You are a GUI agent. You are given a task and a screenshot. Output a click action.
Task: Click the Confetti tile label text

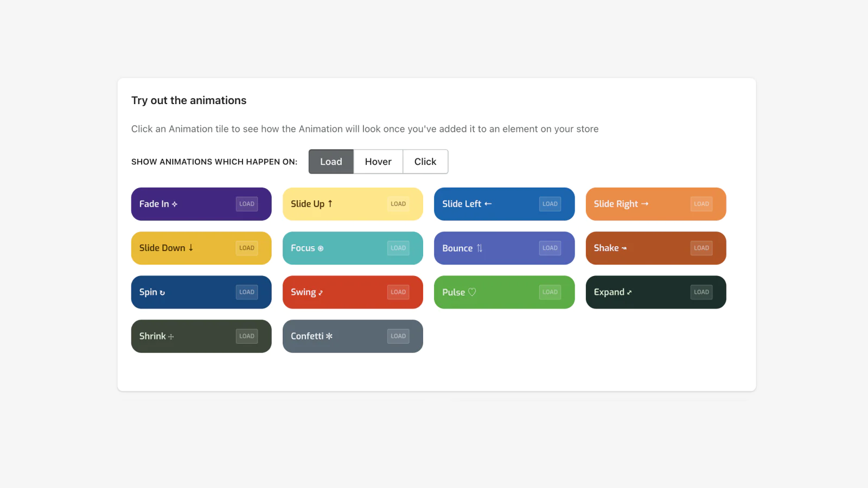tap(307, 336)
